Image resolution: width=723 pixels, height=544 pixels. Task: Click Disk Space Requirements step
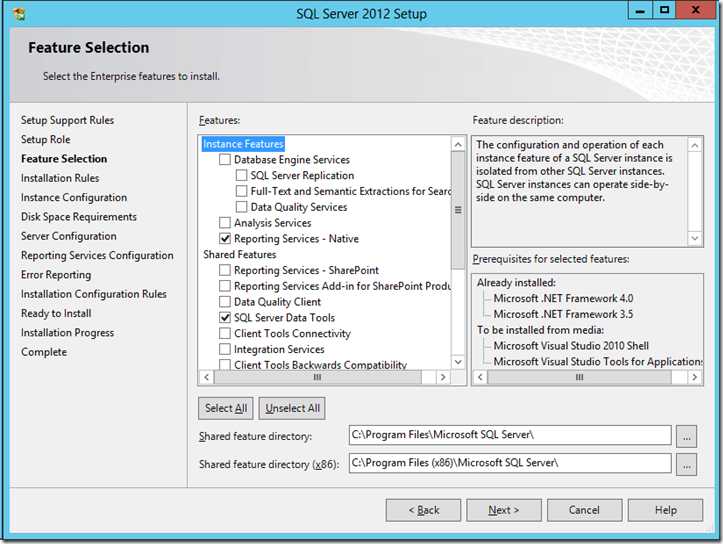[x=79, y=217]
